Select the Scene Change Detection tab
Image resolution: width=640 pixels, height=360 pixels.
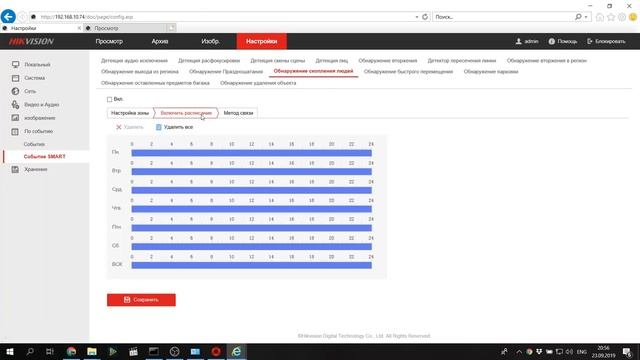click(x=278, y=60)
